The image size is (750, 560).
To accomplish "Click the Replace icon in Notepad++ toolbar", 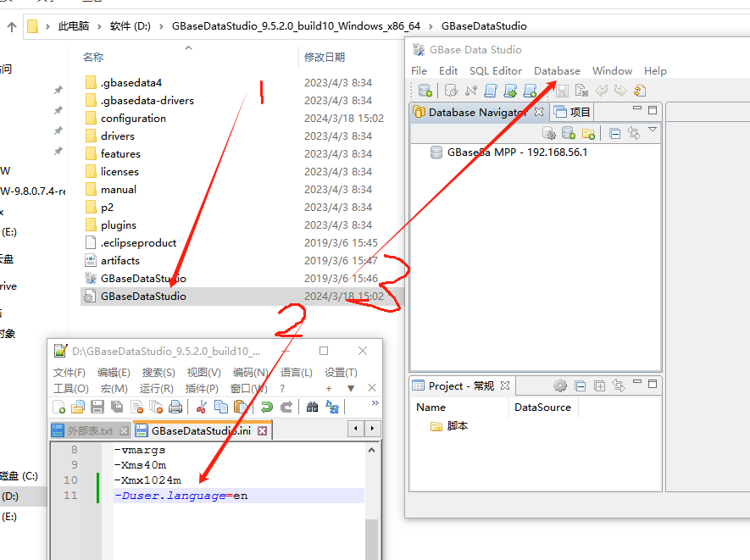I will coord(332,407).
